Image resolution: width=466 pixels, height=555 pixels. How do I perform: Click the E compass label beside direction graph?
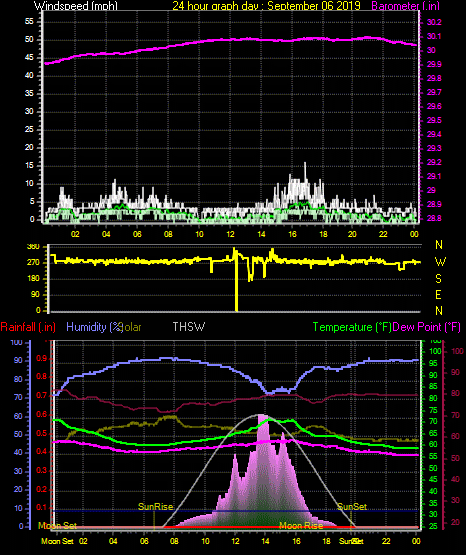click(438, 294)
